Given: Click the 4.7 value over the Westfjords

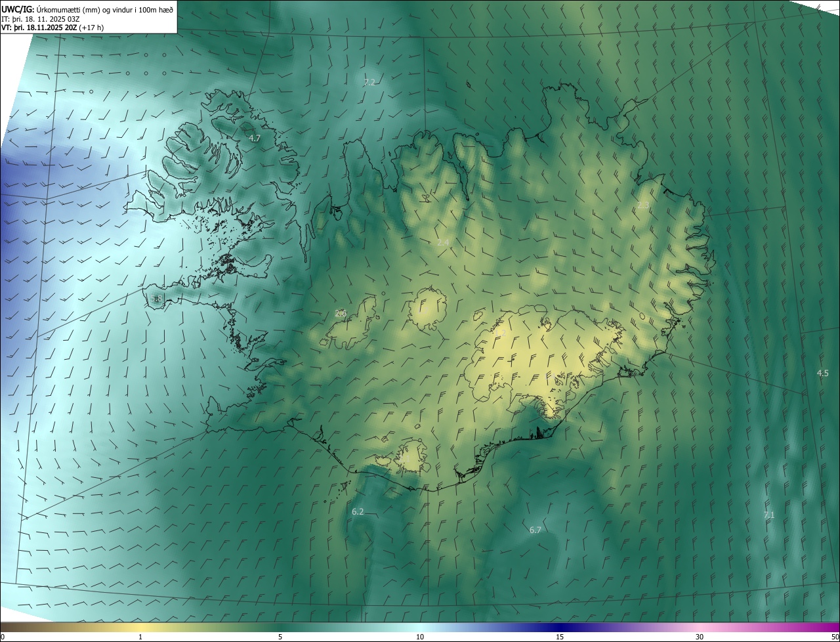Looking at the screenshot, I should (x=255, y=139).
